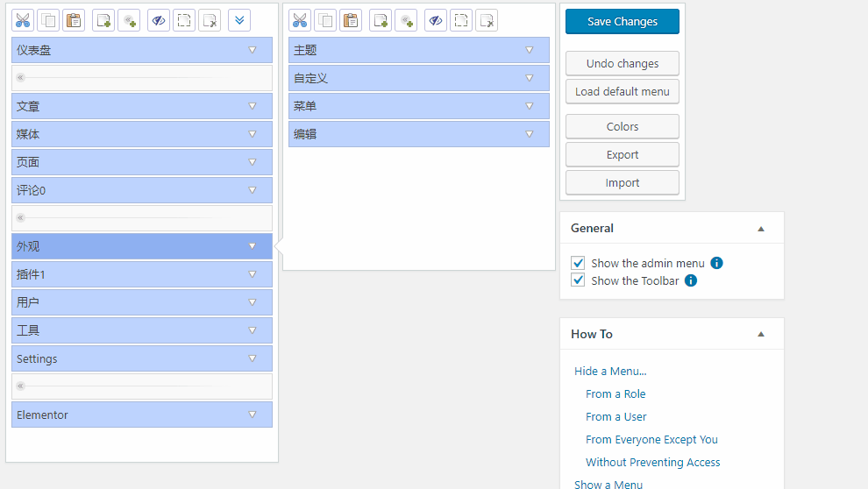Open the From a Role link

pyautogui.click(x=615, y=394)
